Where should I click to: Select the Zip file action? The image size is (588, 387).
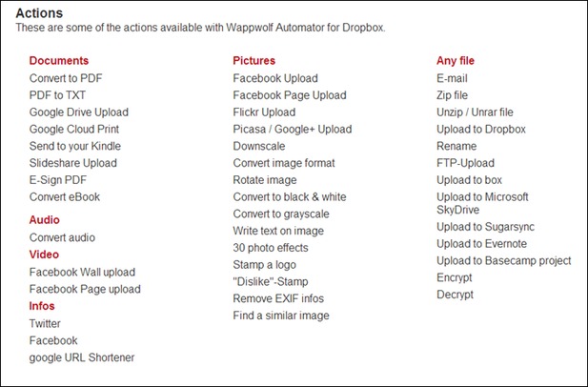[x=452, y=95]
